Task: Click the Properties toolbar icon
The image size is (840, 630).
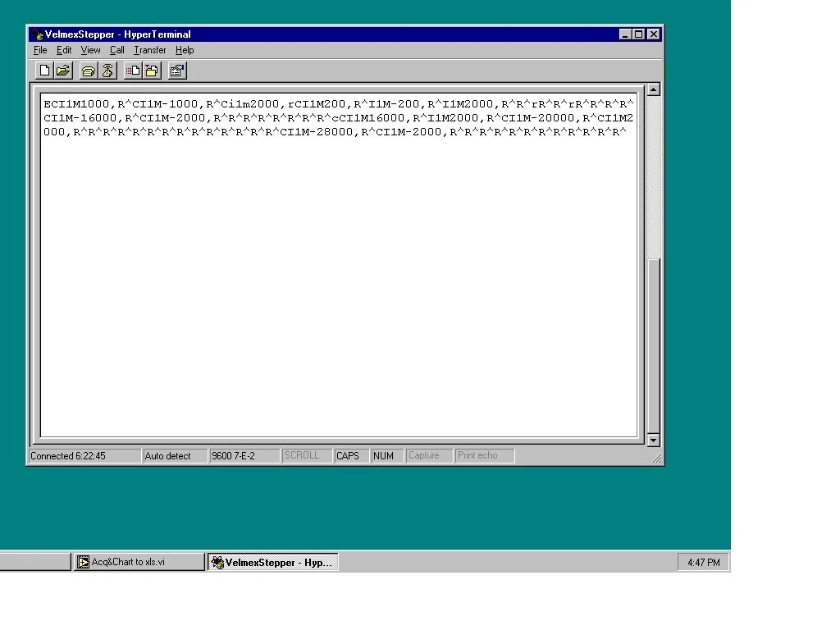Action: [177, 71]
